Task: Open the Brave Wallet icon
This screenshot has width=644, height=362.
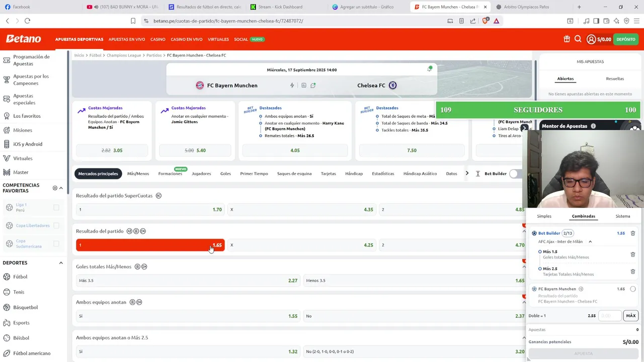Action: pos(606,21)
